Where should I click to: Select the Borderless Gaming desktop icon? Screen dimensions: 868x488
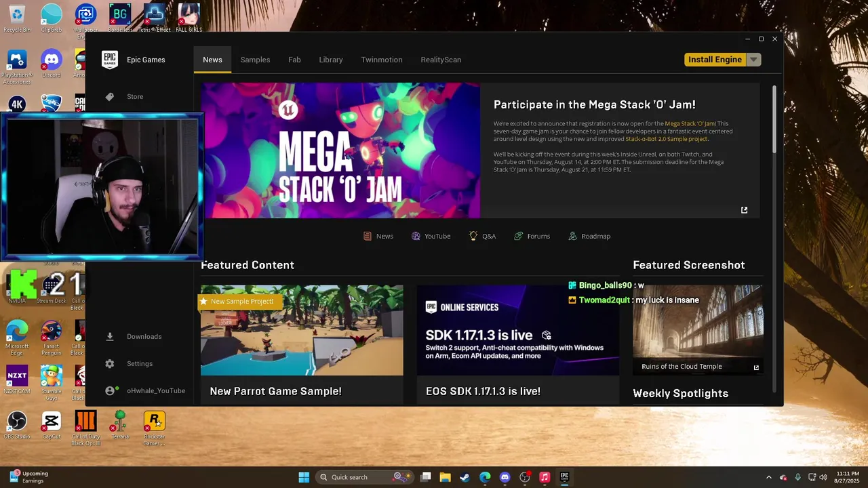pos(120,18)
